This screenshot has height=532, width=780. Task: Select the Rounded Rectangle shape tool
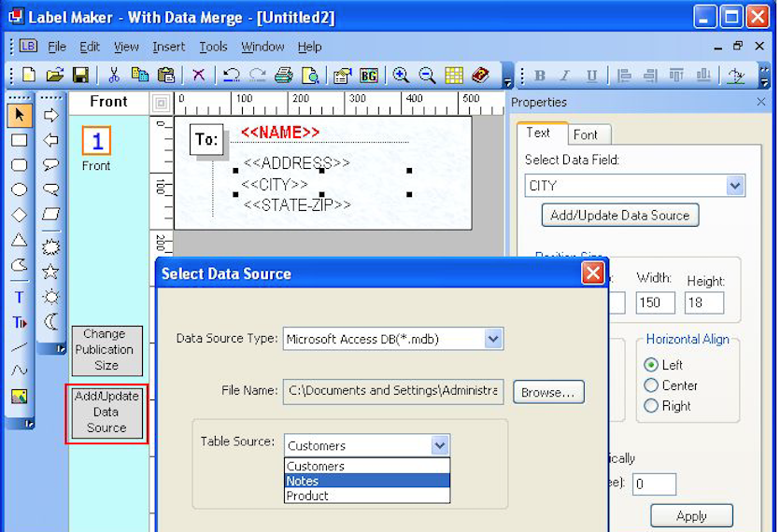[x=20, y=165]
